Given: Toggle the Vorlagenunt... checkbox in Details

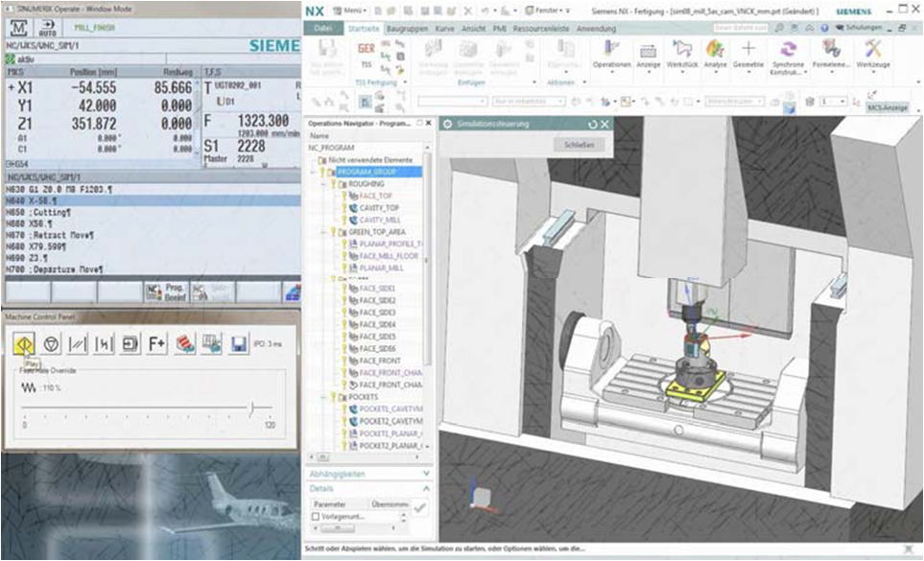Looking at the screenshot, I should click(316, 516).
